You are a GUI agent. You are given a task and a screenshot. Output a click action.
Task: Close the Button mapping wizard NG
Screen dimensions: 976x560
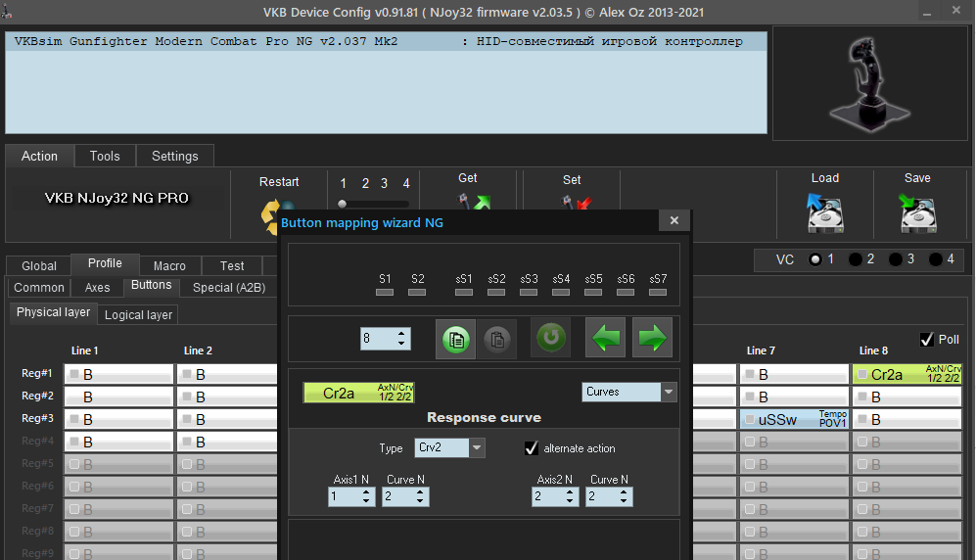674,220
